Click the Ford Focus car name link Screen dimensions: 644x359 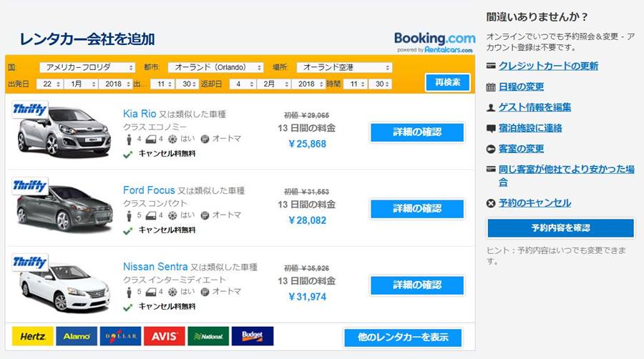(149, 190)
